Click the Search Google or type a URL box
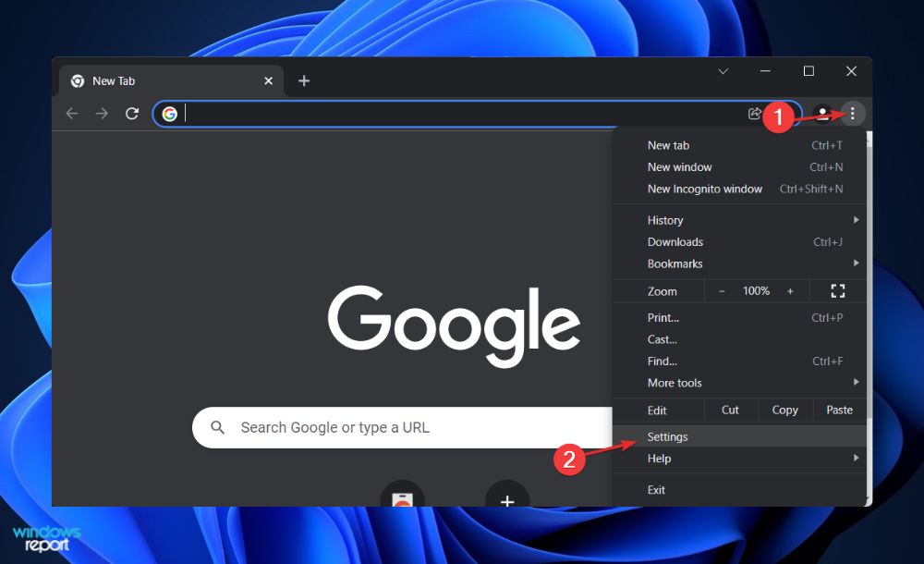 pos(403,427)
